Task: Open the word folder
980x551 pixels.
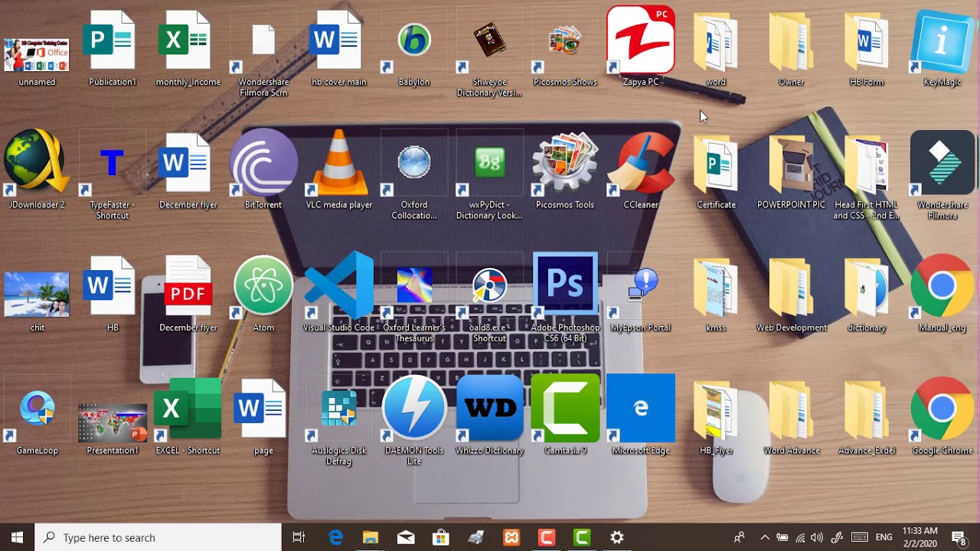Action: coord(716,41)
